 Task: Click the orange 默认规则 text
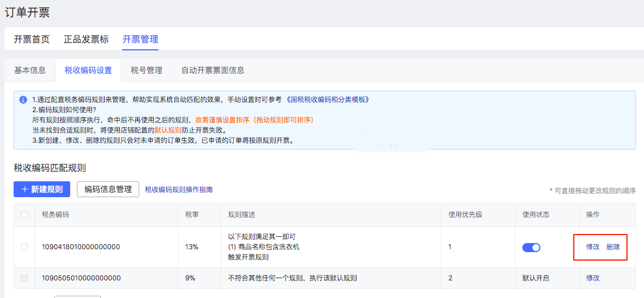(168, 130)
